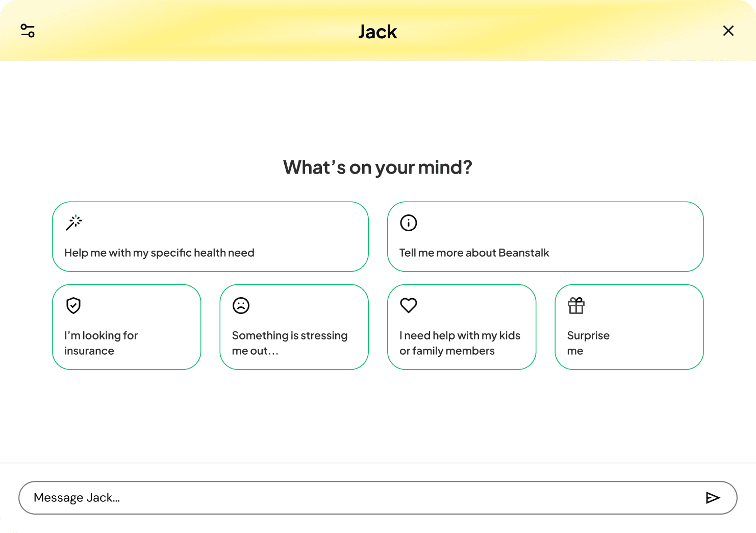Click the 'Jack' title in header
Image resolution: width=756 pixels, height=533 pixels.
pyautogui.click(x=377, y=32)
